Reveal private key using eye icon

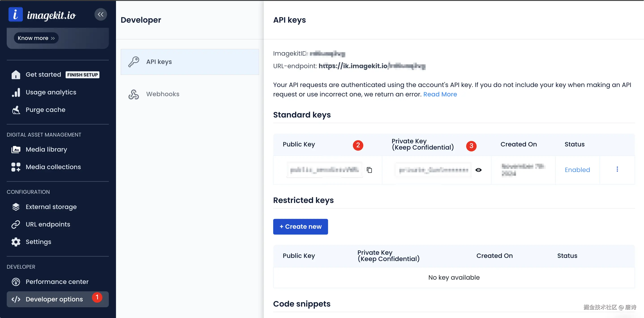478,170
